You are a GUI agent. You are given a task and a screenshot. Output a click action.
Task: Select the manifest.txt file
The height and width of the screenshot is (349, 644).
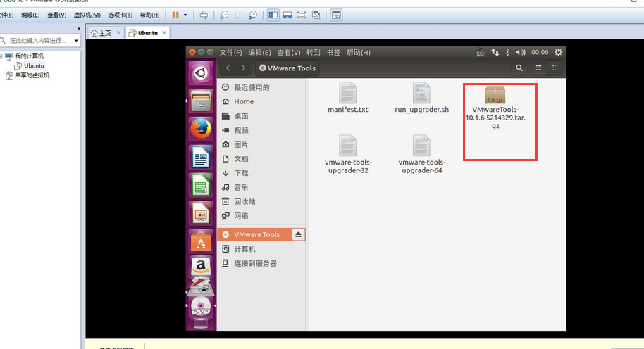point(348,98)
